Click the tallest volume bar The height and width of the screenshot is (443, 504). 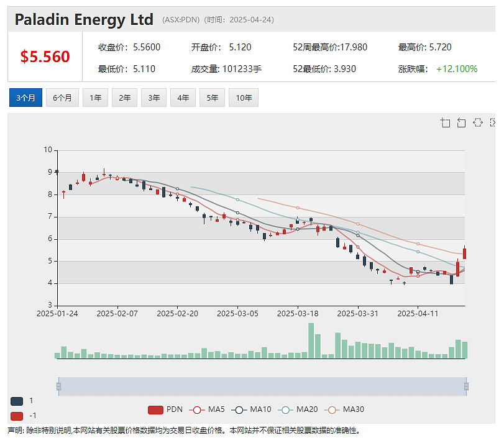(x=311, y=340)
